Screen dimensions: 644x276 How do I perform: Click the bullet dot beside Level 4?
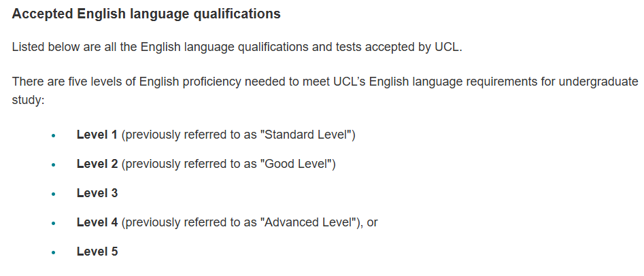(x=53, y=223)
